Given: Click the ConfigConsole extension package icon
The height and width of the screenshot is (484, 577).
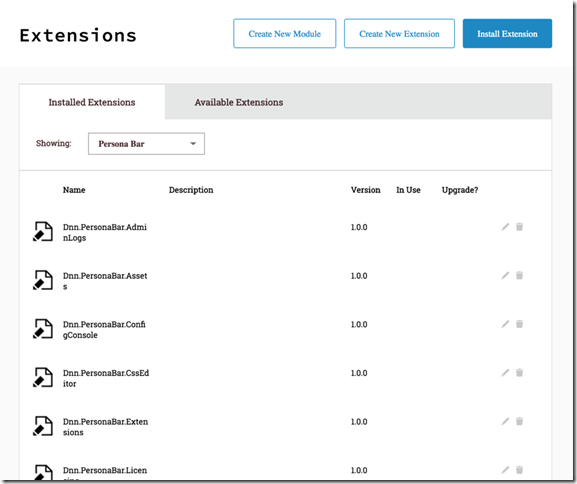Looking at the screenshot, I should [x=43, y=329].
